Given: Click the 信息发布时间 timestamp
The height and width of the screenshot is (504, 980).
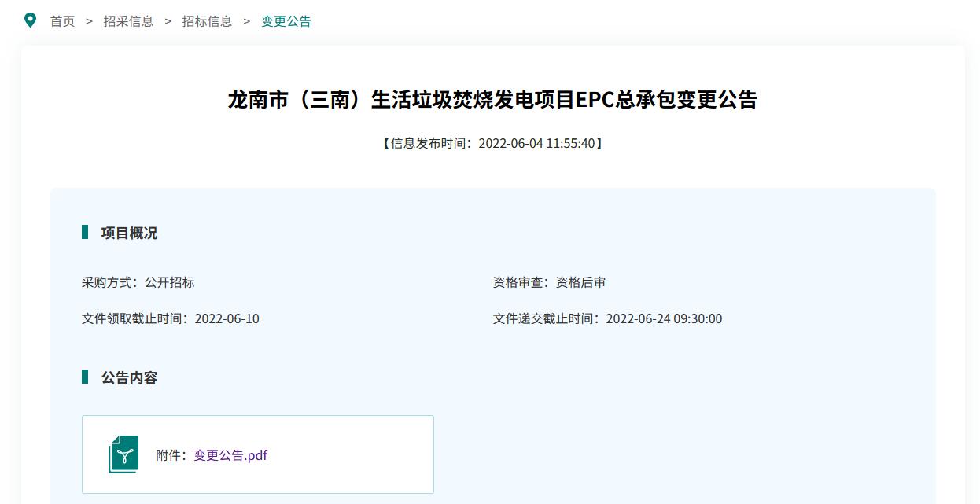Looking at the screenshot, I should (x=492, y=143).
